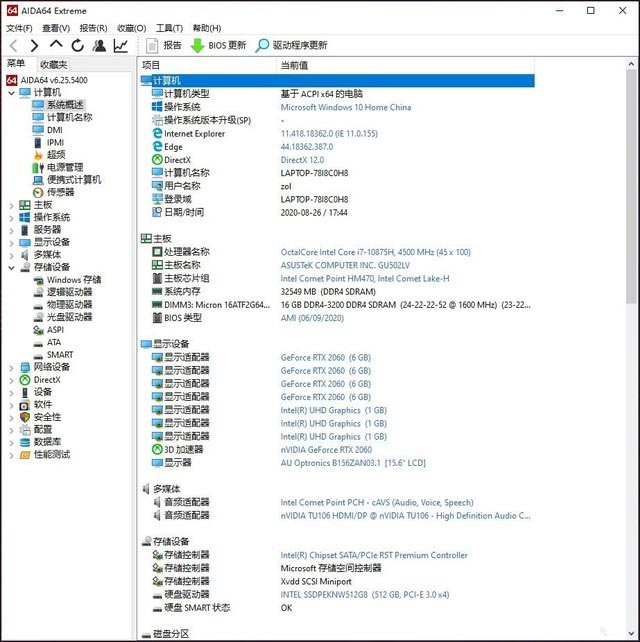Open 驱动程序更新 driver update
The width and height of the screenshot is (640, 642).
pos(291,45)
